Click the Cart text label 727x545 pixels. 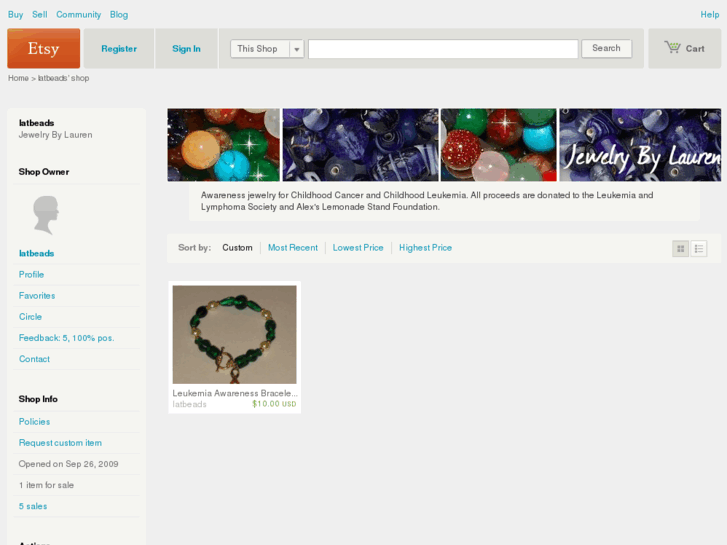pos(695,49)
